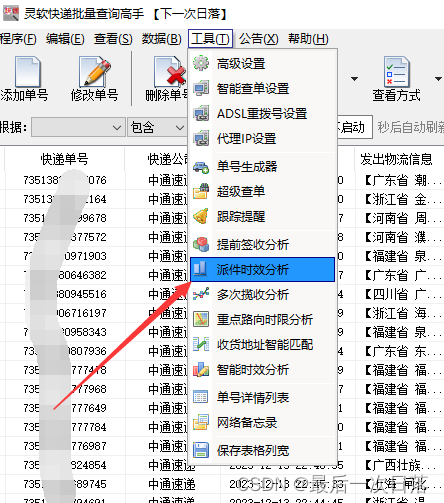The height and width of the screenshot is (503, 444).
Task: Click the 删除单号 toolbar icon
Action: coord(170,72)
